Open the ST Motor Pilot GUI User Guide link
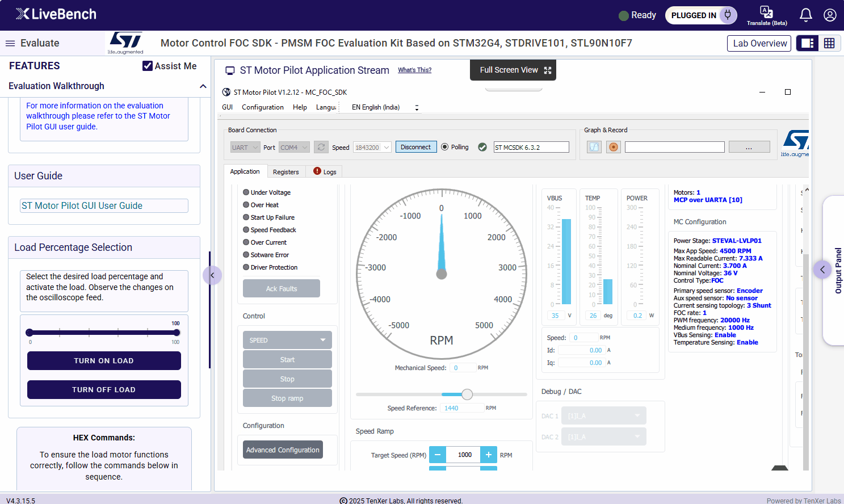Screen dimensions: 844x504 [x=82, y=205]
